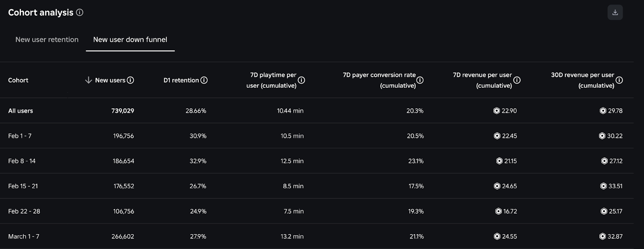Select the Feb 8 - 14 cohort row
Screen dimensions: 644x249
(22, 161)
